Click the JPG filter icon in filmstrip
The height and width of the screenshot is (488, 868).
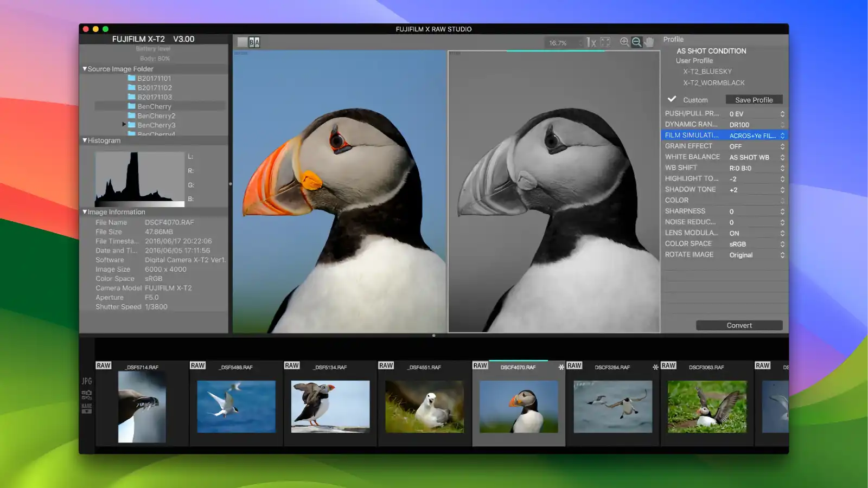(x=87, y=381)
